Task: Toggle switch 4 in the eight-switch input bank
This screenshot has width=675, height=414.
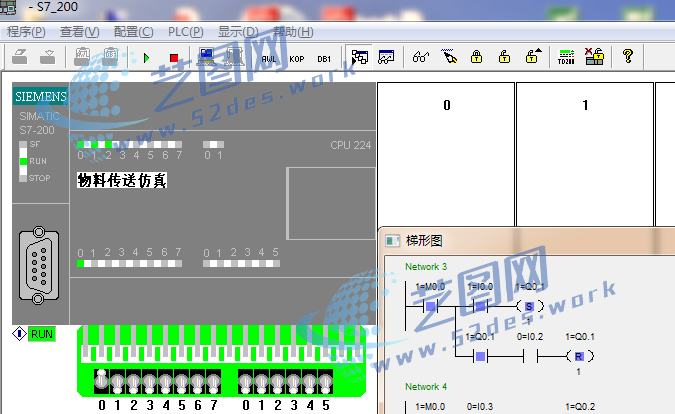Action: click(x=165, y=381)
